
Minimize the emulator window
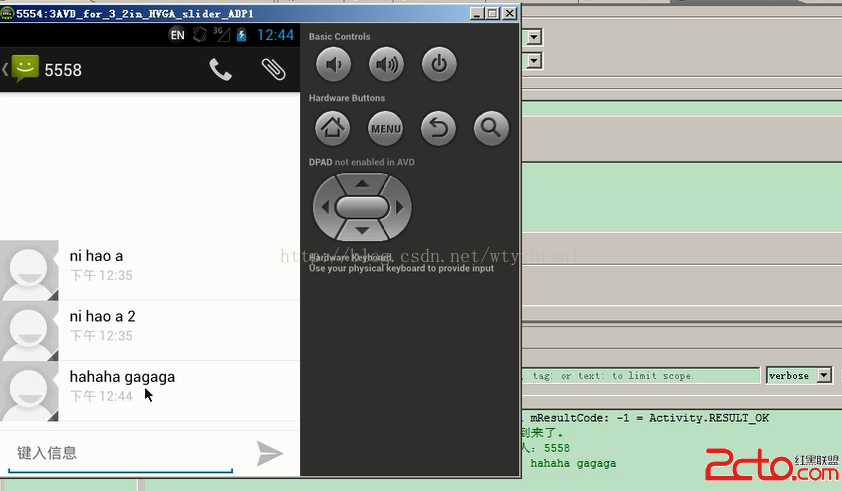pyautogui.click(x=476, y=13)
